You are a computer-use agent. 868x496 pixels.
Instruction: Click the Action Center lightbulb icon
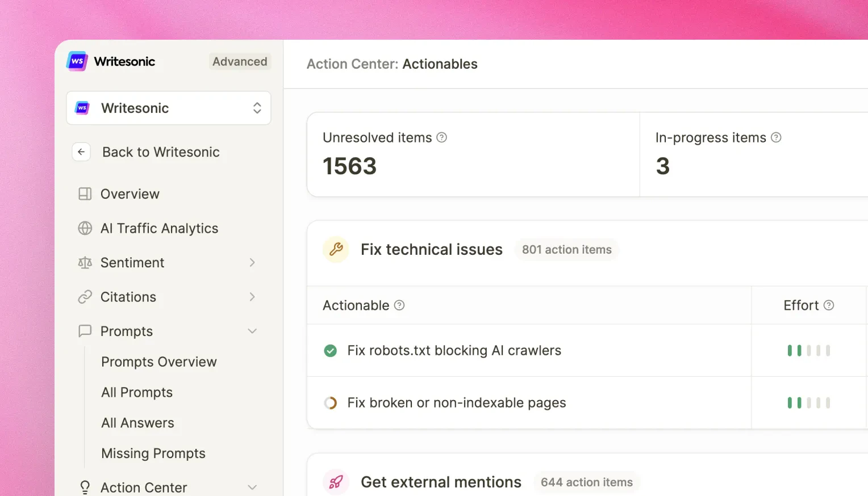(x=85, y=487)
